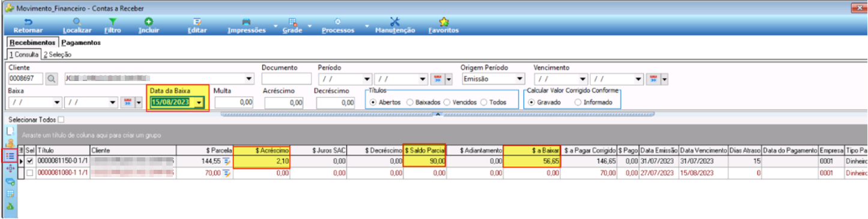Open the second Período date dropdown

click(x=423, y=79)
